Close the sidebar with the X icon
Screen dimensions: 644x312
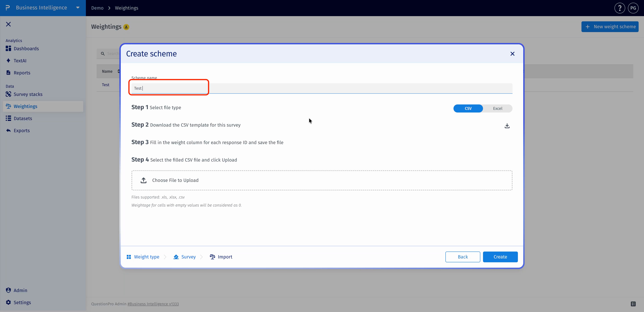coord(8,24)
